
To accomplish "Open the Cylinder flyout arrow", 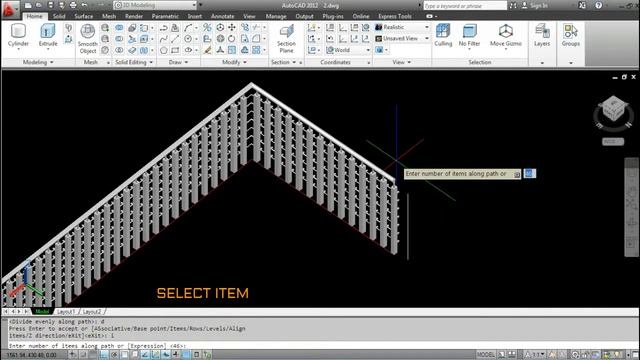I will [18, 49].
